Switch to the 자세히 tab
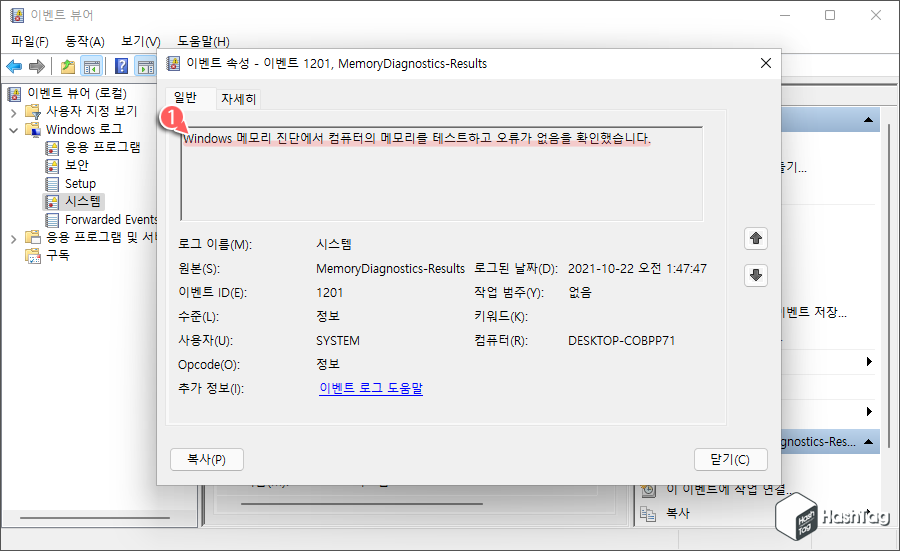The height and width of the screenshot is (551, 900). (x=238, y=99)
